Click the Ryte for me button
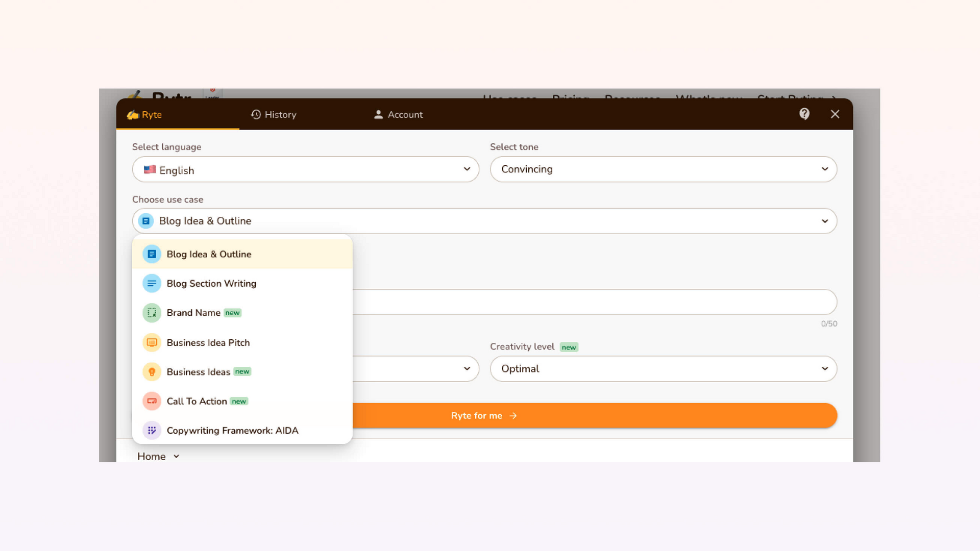The height and width of the screenshot is (551, 980). (484, 415)
